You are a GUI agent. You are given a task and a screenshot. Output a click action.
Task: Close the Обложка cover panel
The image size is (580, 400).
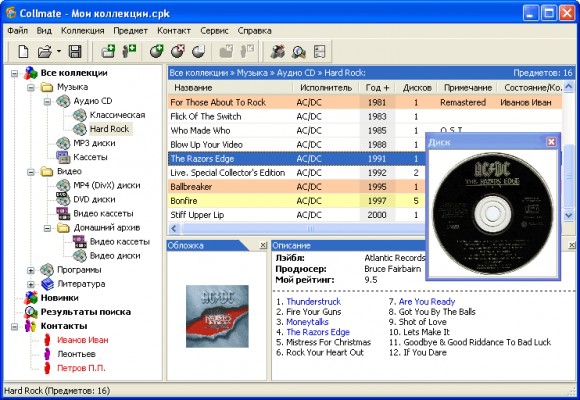(263, 245)
